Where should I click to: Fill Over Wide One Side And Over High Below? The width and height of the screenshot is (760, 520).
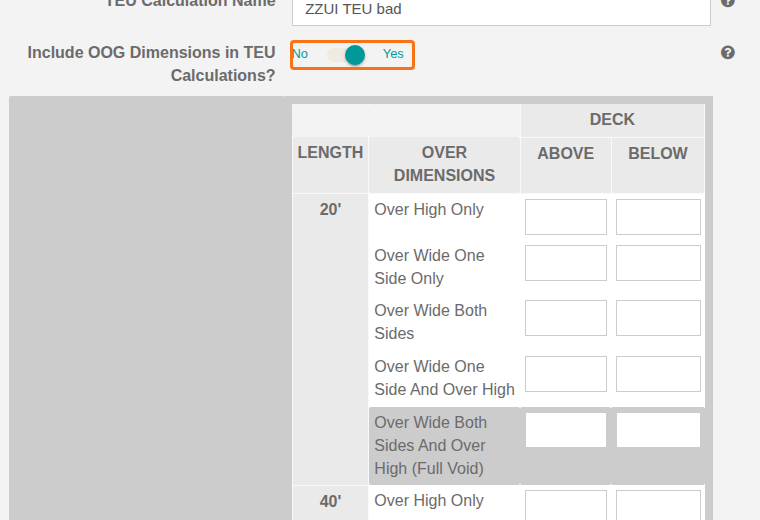coord(658,374)
